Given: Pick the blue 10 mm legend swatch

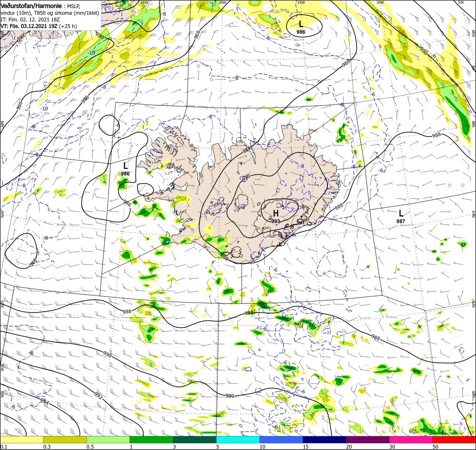Looking at the screenshot, I should [x=281, y=440].
